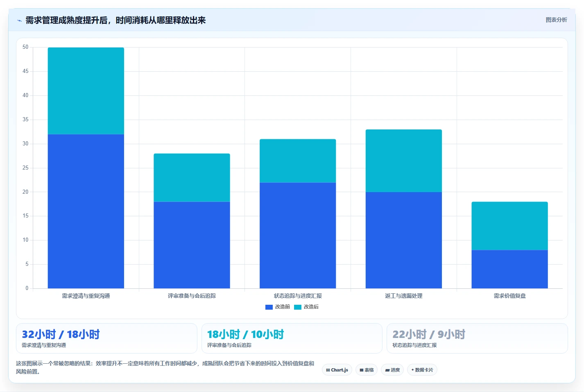Click the x-axis label 需求价值复盘
Viewport: 584px width, 392px height.
509,296
